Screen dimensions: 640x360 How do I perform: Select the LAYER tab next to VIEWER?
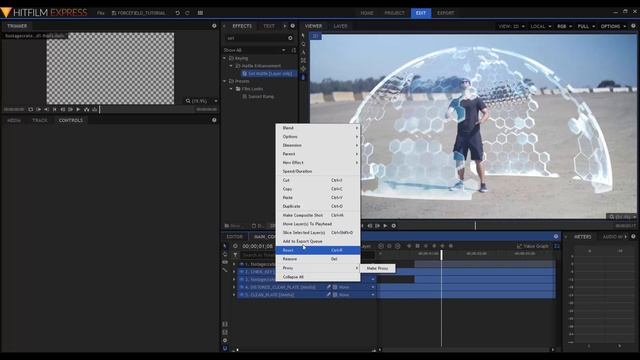click(x=340, y=26)
